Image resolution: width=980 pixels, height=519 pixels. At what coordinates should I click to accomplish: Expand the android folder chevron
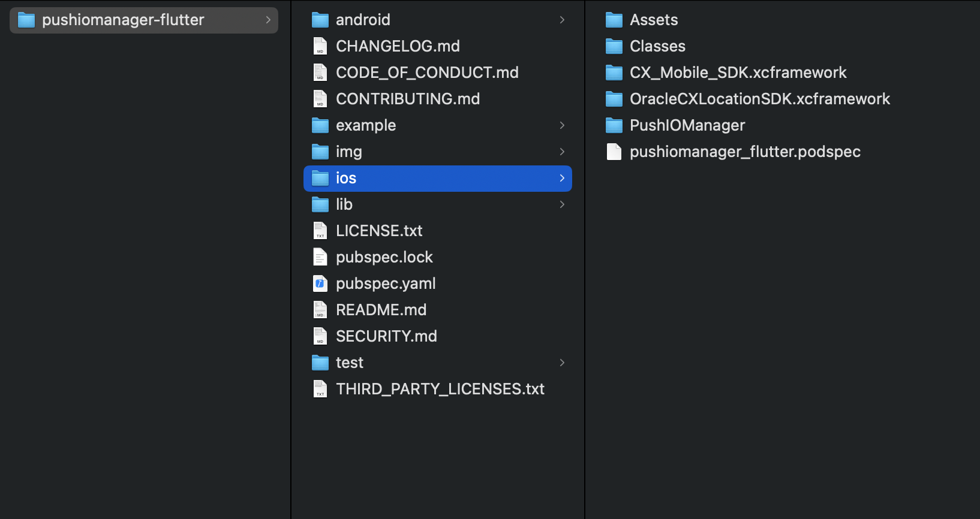[562, 20]
